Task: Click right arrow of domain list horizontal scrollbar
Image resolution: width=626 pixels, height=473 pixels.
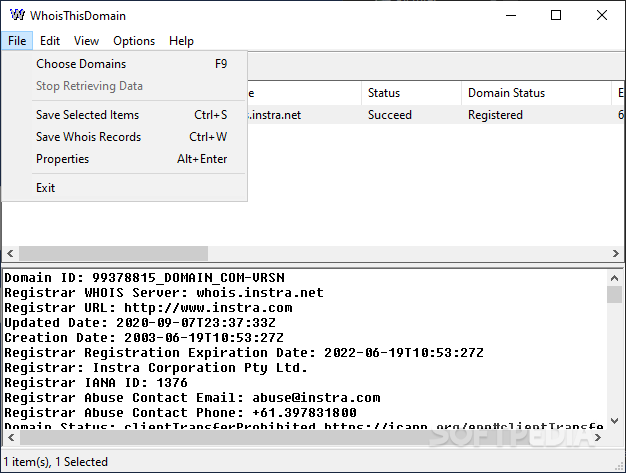Action: point(616,253)
